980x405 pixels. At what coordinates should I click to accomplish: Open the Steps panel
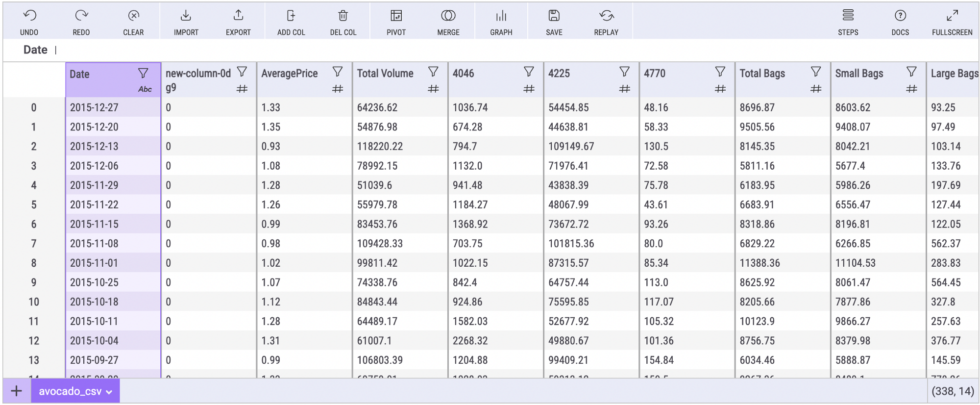848,16
